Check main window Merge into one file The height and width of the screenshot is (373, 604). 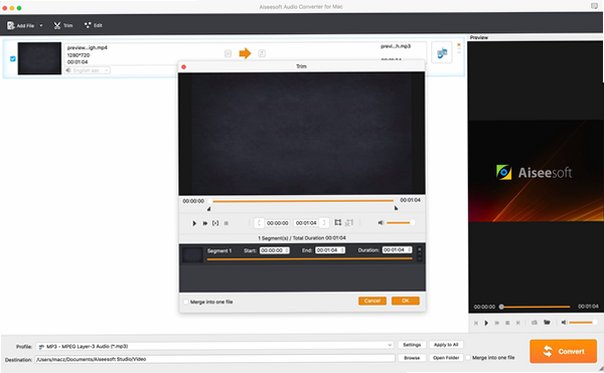(x=468, y=358)
